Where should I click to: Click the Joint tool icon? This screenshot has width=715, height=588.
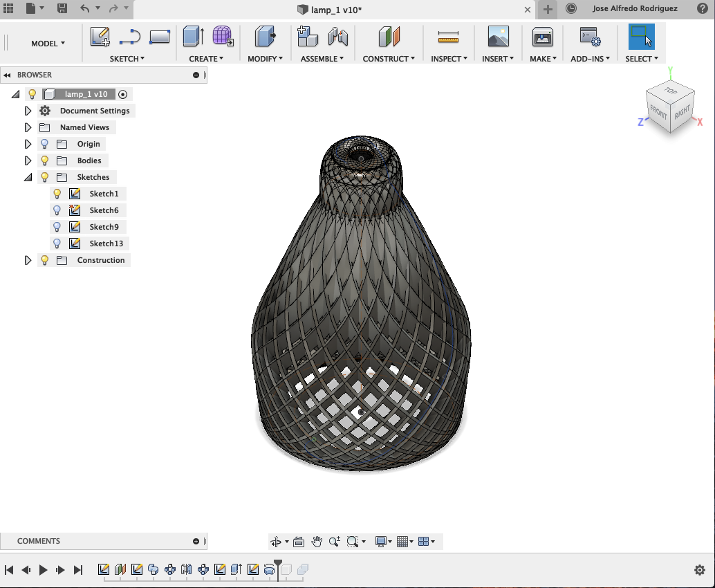(338, 37)
